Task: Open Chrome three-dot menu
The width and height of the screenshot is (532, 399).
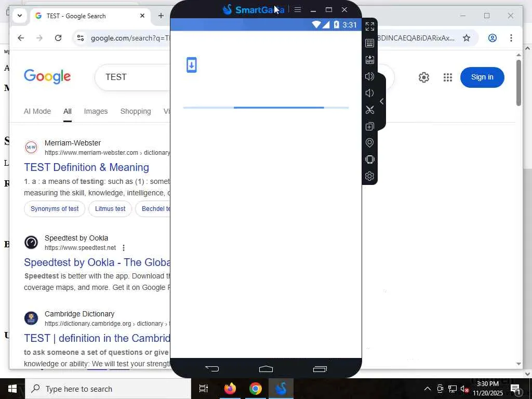Action: tap(511, 38)
